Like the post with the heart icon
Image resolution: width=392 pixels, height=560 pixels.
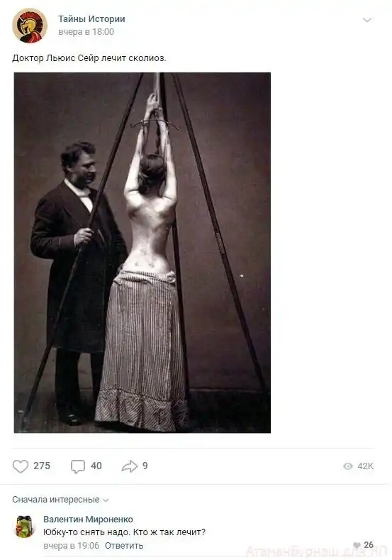point(21,466)
